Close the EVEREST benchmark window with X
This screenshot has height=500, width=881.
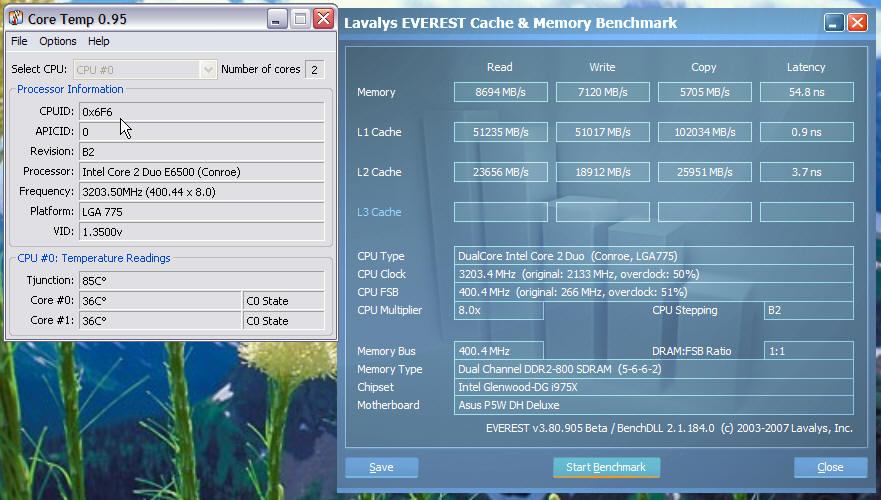[857, 22]
